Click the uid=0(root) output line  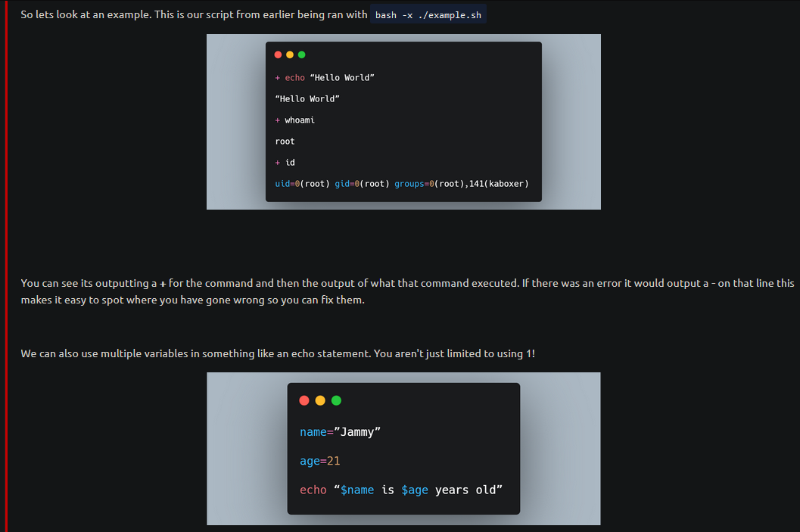(x=402, y=184)
